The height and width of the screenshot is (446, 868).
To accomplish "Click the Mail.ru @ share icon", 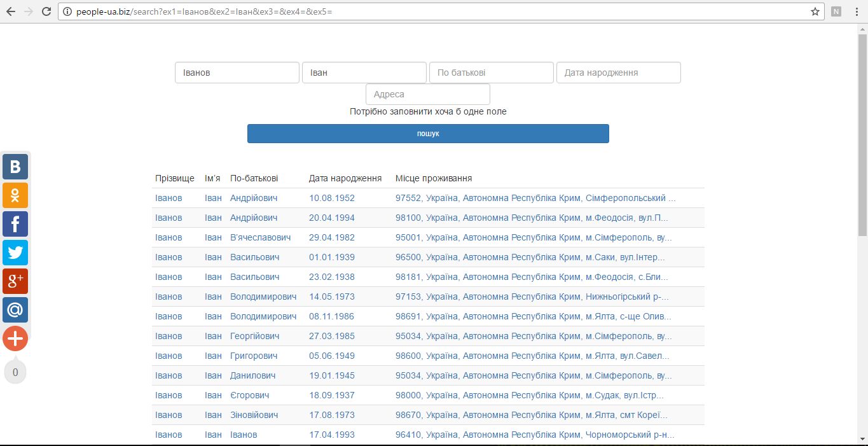I will click(15, 310).
